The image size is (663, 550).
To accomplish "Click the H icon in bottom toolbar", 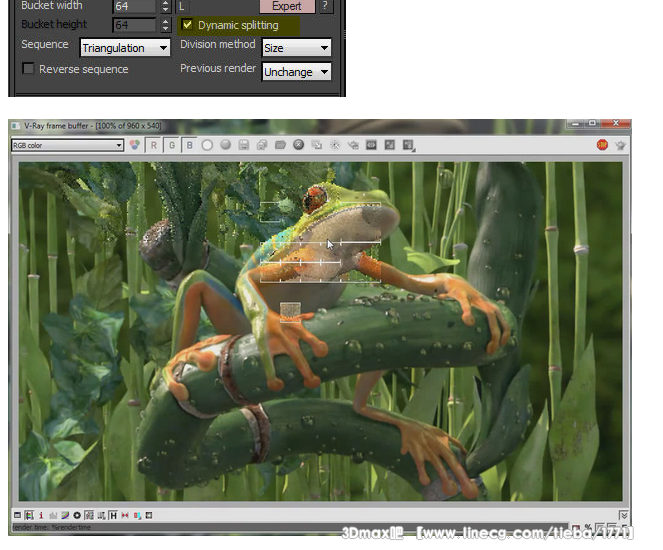I will click(113, 515).
